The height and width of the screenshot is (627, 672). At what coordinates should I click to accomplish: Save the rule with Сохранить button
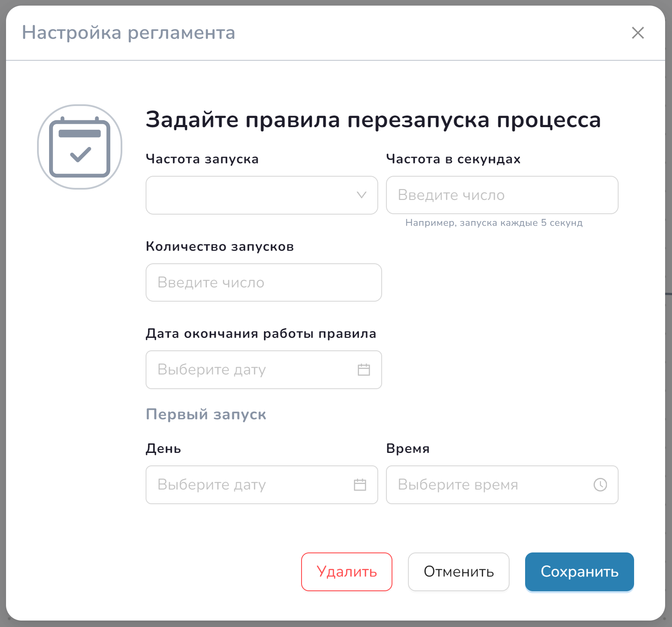(579, 572)
